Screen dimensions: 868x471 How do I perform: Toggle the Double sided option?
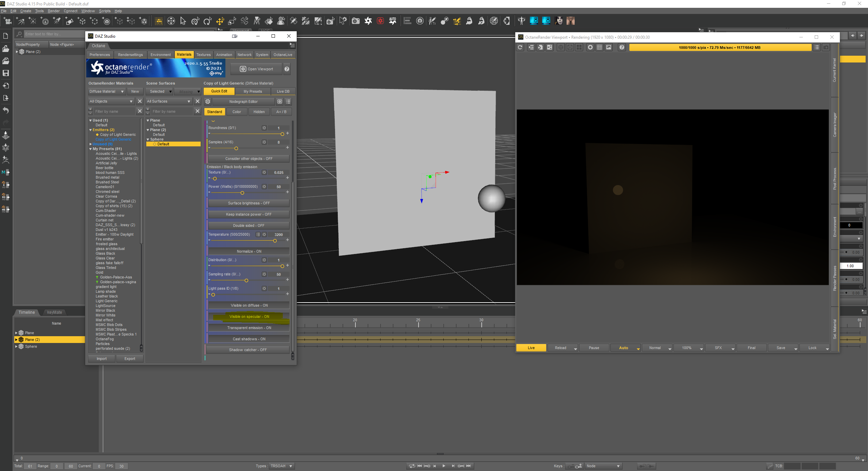point(248,225)
